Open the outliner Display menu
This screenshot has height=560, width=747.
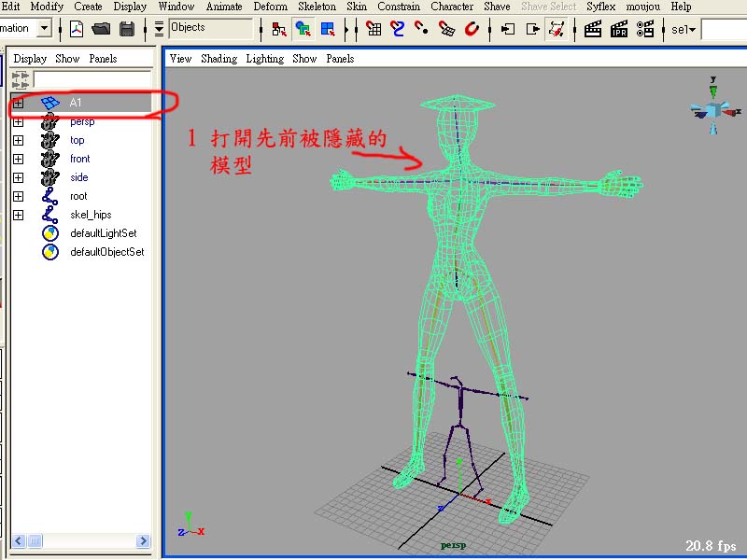pos(30,59)
